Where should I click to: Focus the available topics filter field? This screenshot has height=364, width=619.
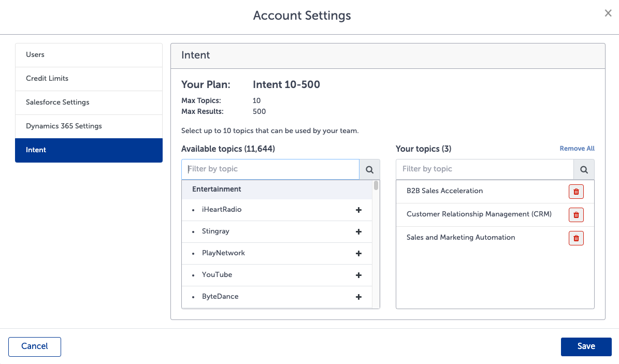(270, 169)
